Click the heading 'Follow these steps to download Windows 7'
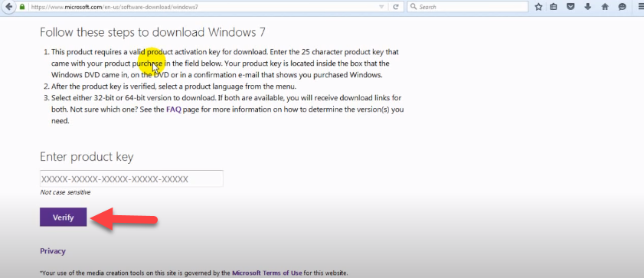Screen dimensions: 644x278 [x=153, y=32]
